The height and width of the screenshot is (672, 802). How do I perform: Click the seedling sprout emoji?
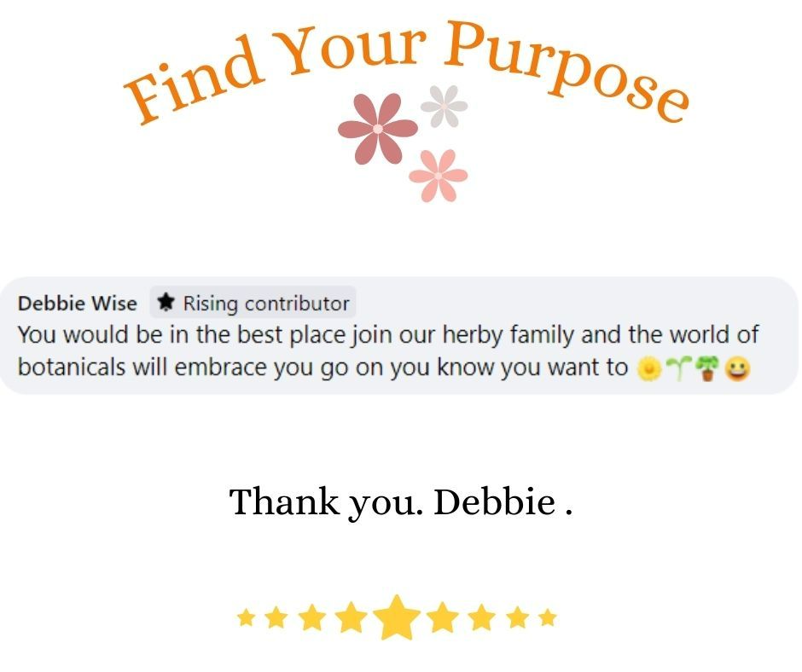click(679, 368)
